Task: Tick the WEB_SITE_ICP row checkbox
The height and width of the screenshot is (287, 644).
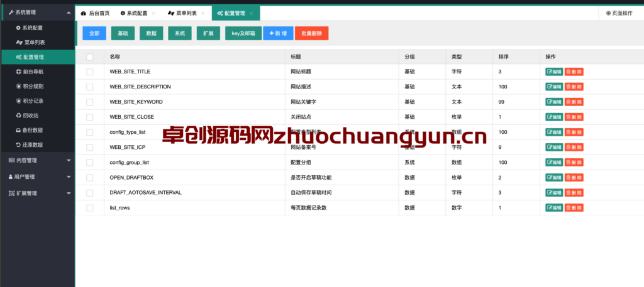Action: [x=89, y=147]
